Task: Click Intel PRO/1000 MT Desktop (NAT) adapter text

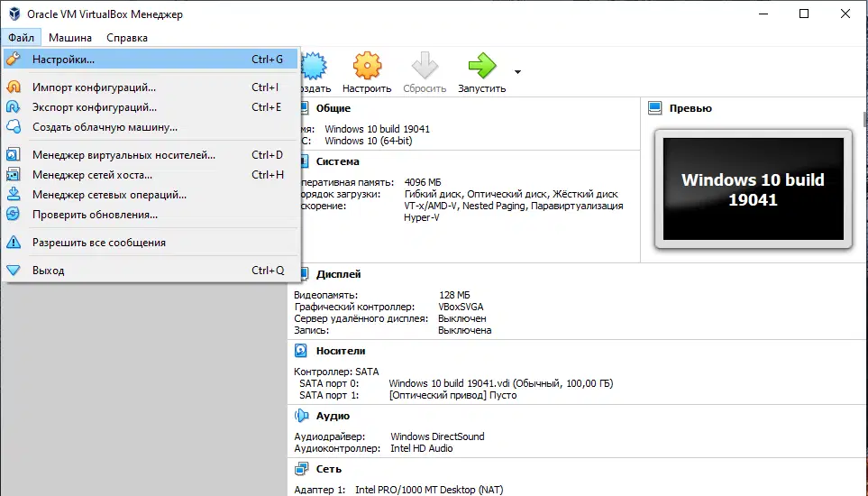Action: 429,490
